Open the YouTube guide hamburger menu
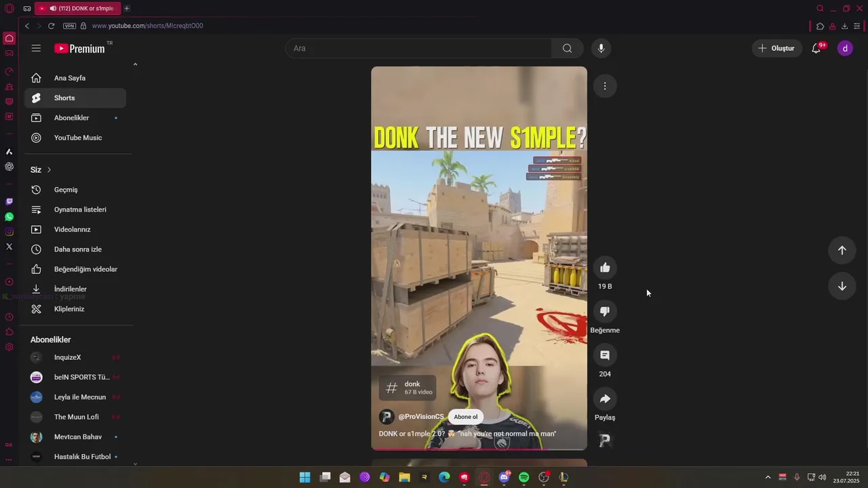The width and height of the screenshot is (868, 488). coord(36,48)
